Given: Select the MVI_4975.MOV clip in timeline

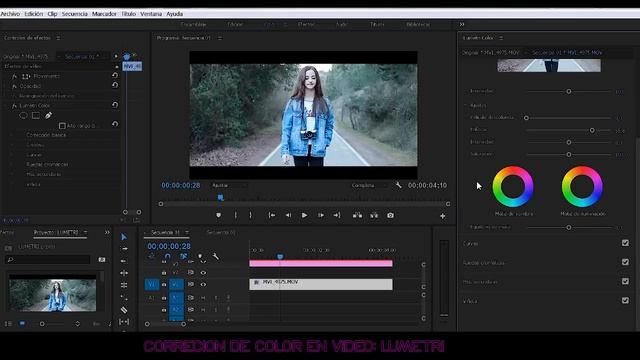Looking at the screenshot, I should [x=321, y=284].
